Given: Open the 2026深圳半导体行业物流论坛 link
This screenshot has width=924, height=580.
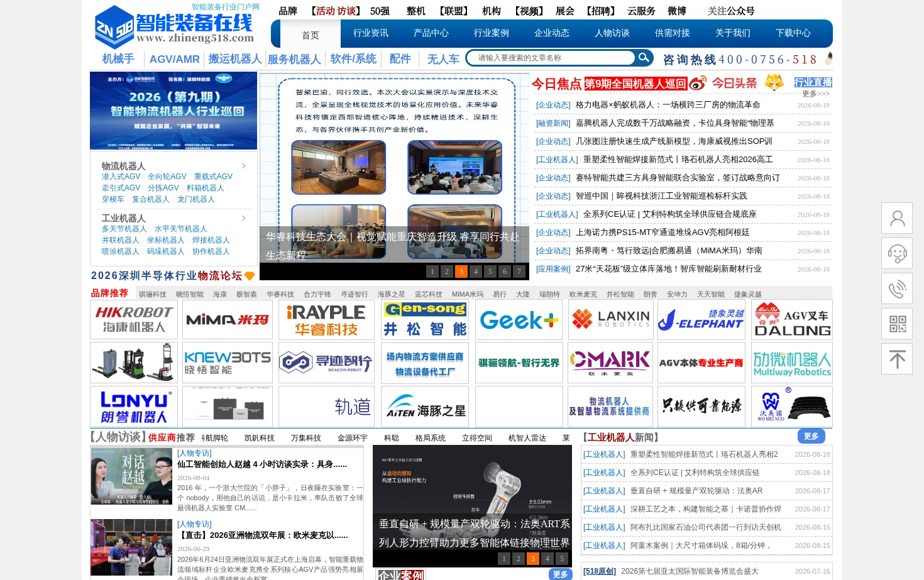Looking at the screenshot, I should pyautogui.click(x=167, y=276).
